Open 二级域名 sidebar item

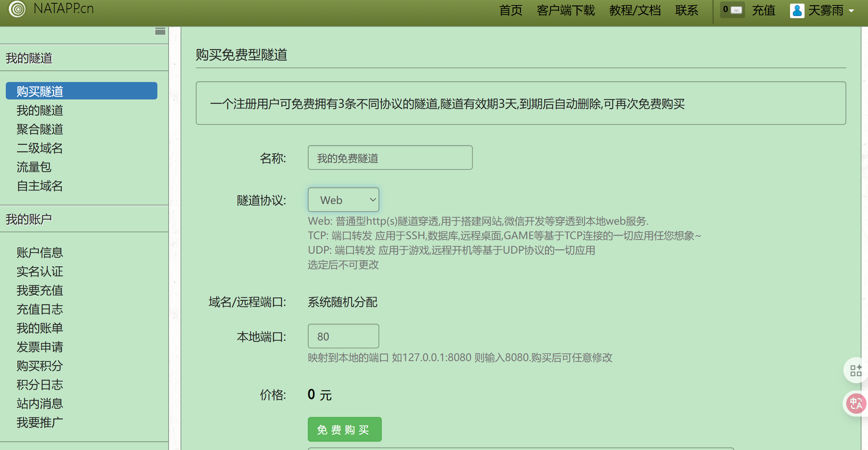[40, 148]
